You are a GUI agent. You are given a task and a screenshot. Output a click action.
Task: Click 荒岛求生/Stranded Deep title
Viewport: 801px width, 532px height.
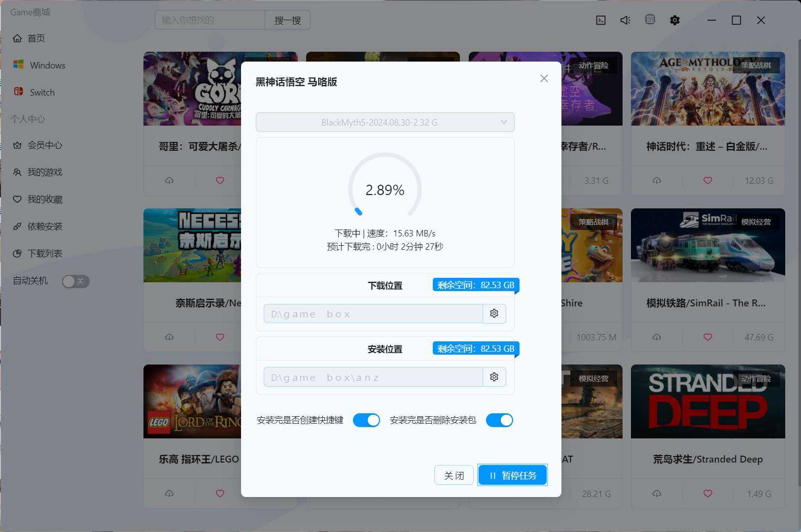[x=708, y=459]
